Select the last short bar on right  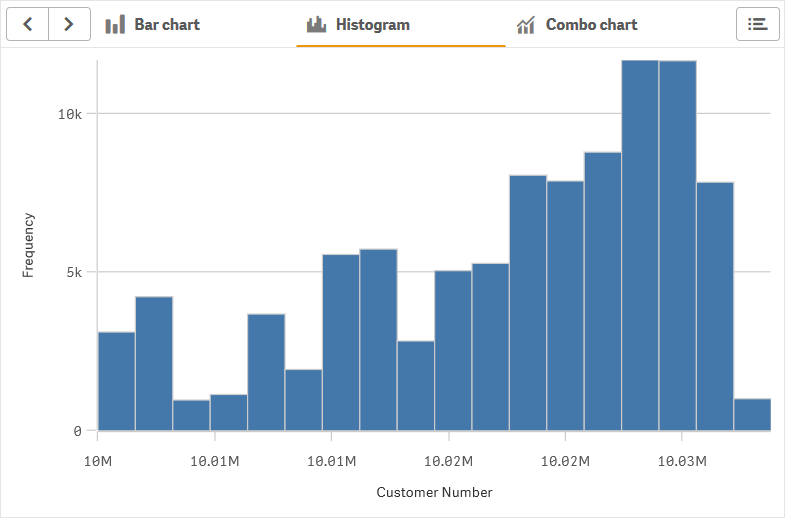pyautogui.click(x=752, y=414)
